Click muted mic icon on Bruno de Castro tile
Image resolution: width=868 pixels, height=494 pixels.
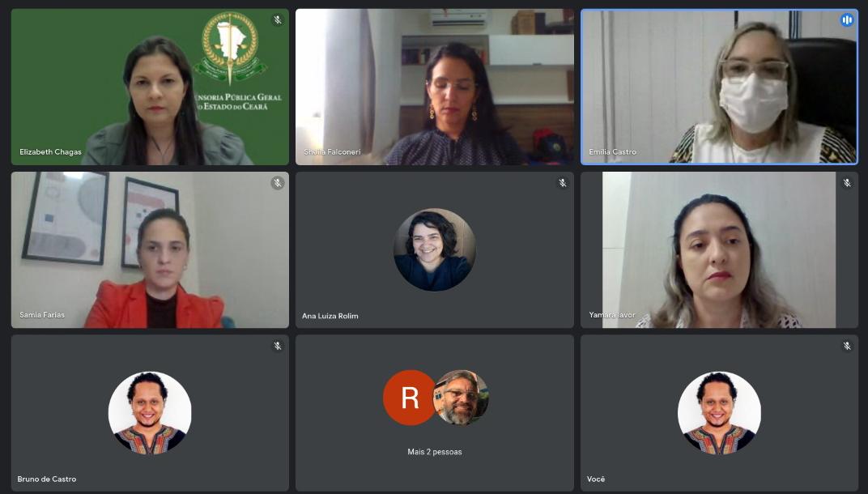278,346
